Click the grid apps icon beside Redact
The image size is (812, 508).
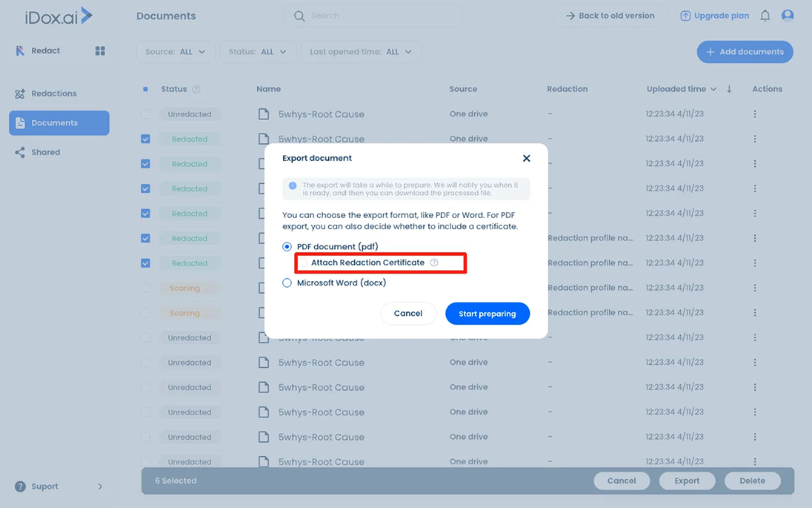(100, 51)
